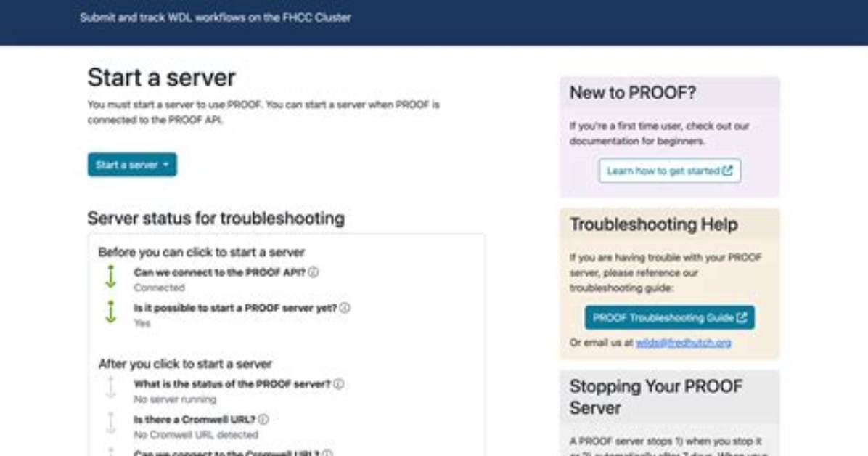Click 'Troubleshooting Help' card heading

click(653, 224)
